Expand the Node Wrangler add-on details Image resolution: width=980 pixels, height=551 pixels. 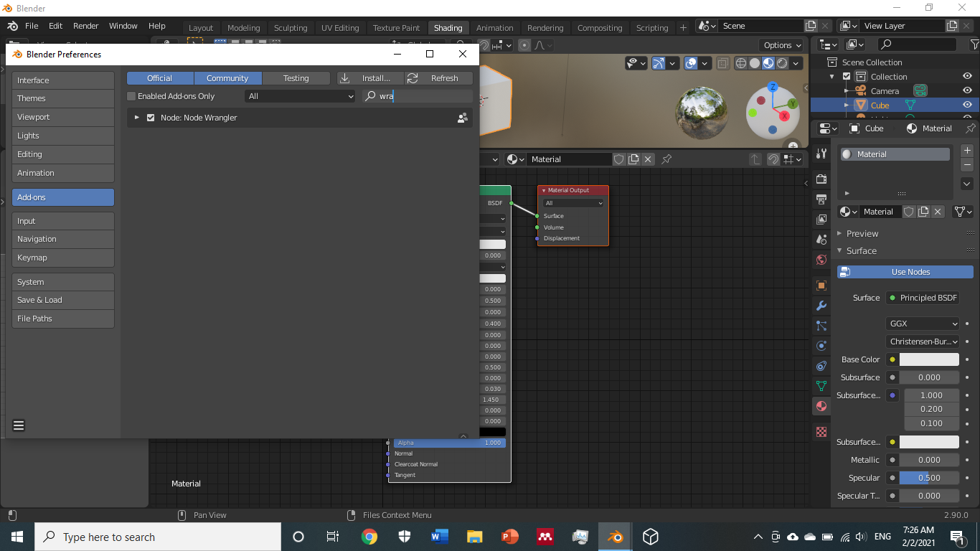tap(137, 118)
